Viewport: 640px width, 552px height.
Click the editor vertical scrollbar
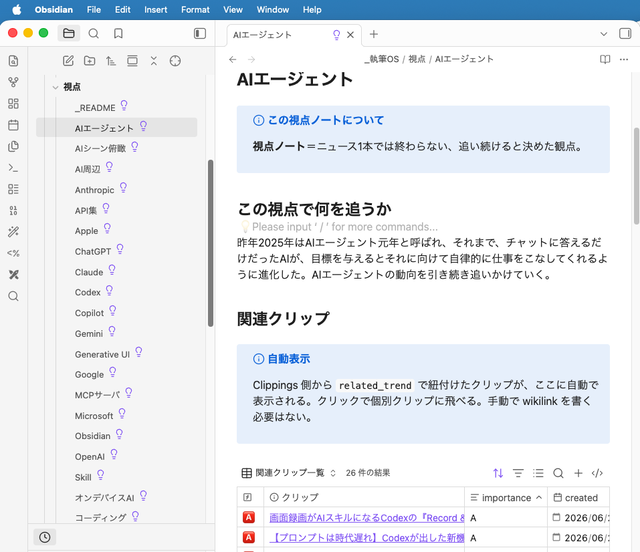point(636,176)
